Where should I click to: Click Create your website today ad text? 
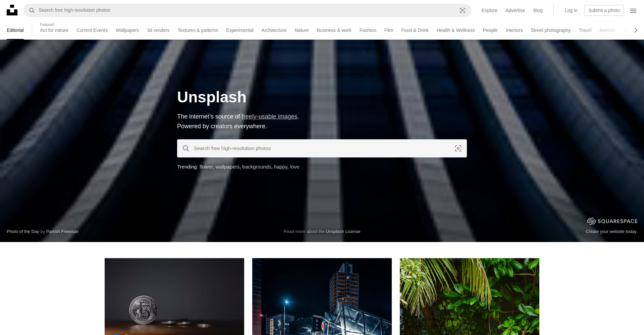coord(611,232)
